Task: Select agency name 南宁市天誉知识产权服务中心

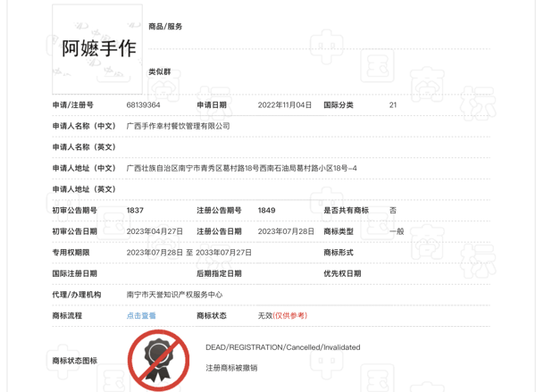Action: [174, 295]
